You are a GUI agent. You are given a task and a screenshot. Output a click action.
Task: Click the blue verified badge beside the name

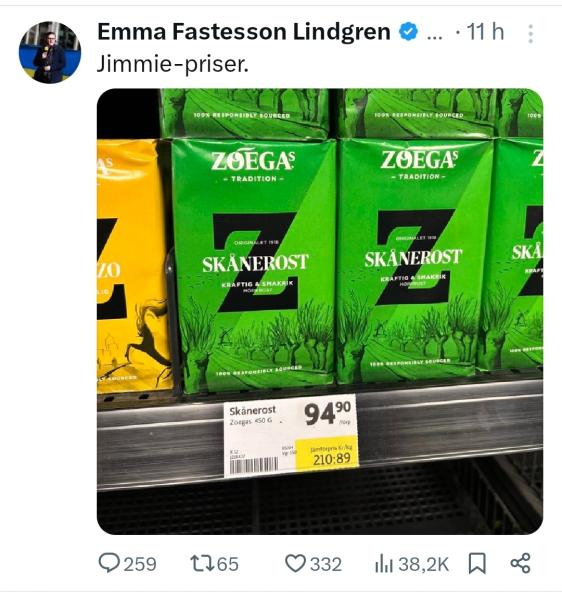click(408, 31)
